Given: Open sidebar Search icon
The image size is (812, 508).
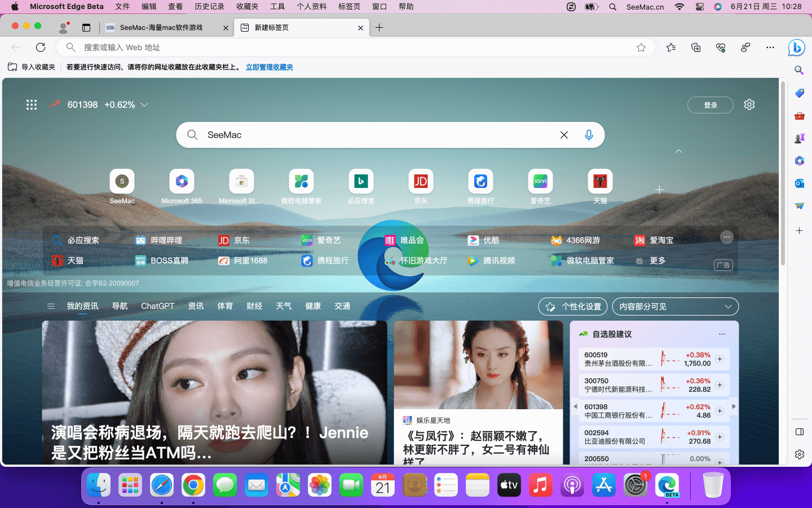Looking at the screenshot, I should [x=799, y=70].
